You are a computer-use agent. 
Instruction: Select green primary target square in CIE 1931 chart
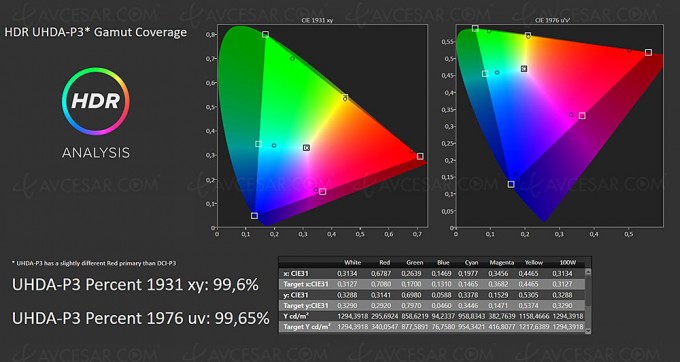point(265,34)
